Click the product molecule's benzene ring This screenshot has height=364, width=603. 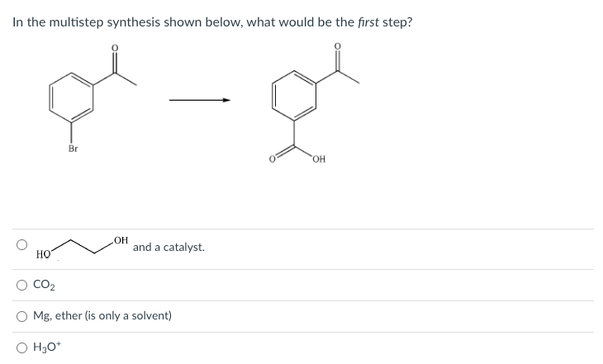click(x=294, y=96)
